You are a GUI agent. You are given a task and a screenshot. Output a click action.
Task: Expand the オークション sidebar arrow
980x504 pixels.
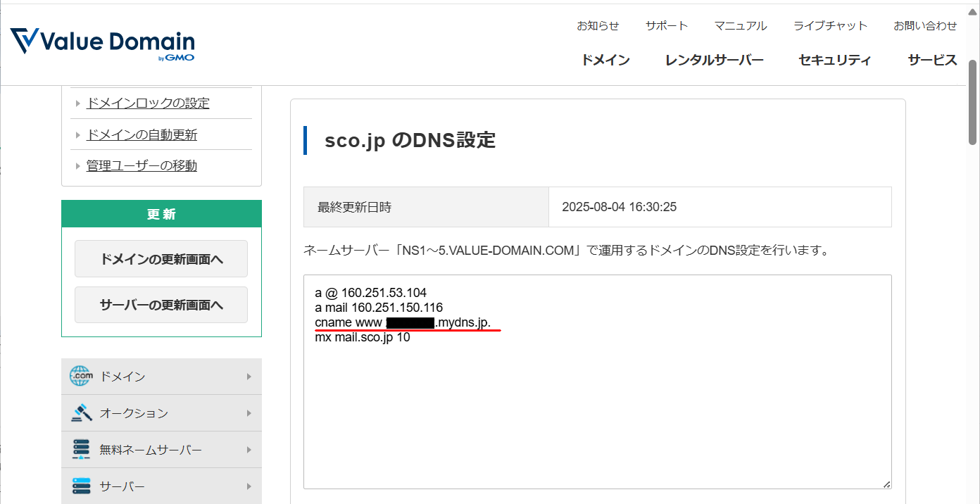point(249,413)
